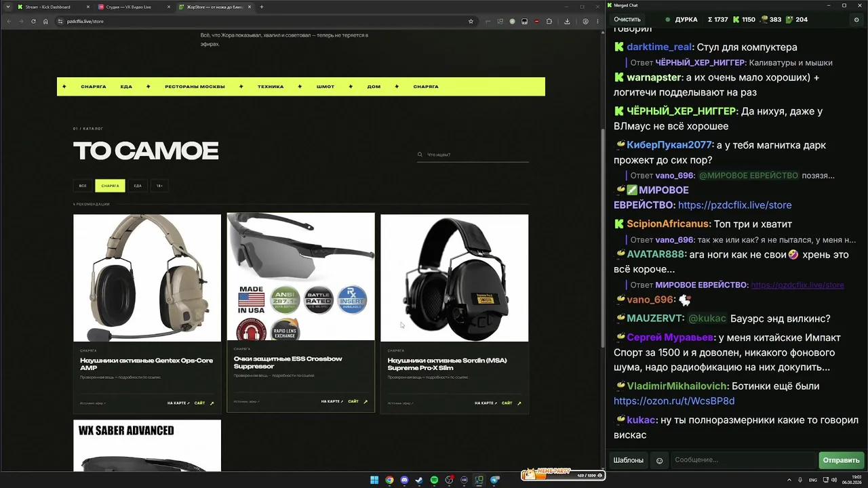Image resolution: width=868 pixels, height=488 pixels.
Task: Click username Сергей Муравьев in chat
Action: [x=670, y=338]
